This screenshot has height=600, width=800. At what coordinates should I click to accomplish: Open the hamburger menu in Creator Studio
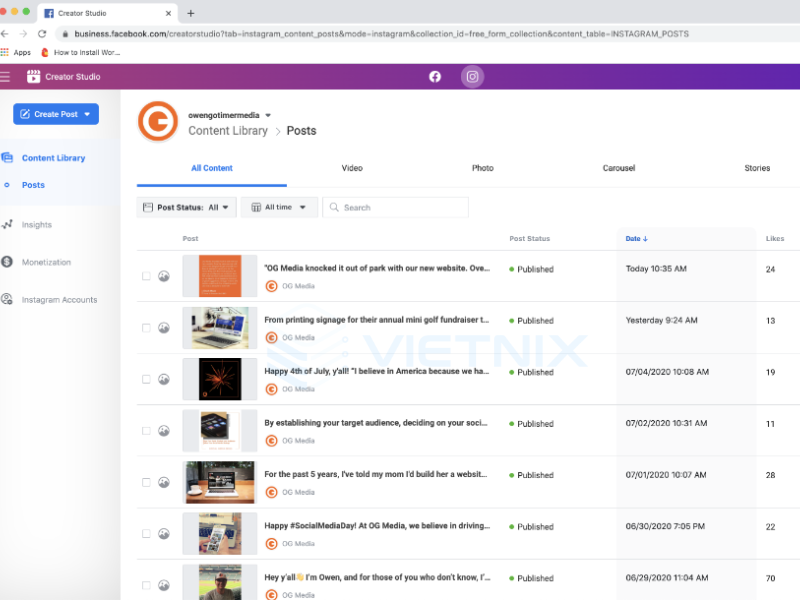6,77
